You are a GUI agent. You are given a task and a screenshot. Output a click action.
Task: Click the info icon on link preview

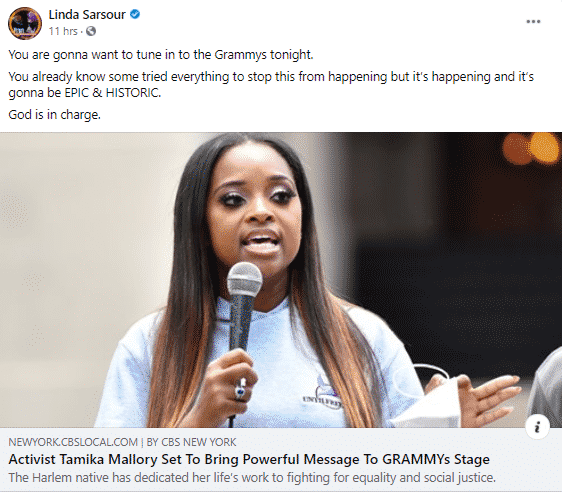click(x=537, y=427)
